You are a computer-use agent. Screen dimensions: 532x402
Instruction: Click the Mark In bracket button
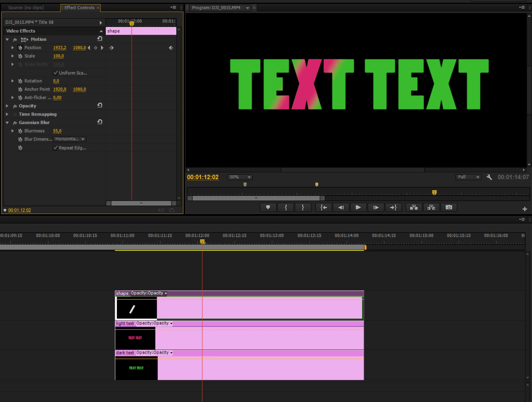286,207
